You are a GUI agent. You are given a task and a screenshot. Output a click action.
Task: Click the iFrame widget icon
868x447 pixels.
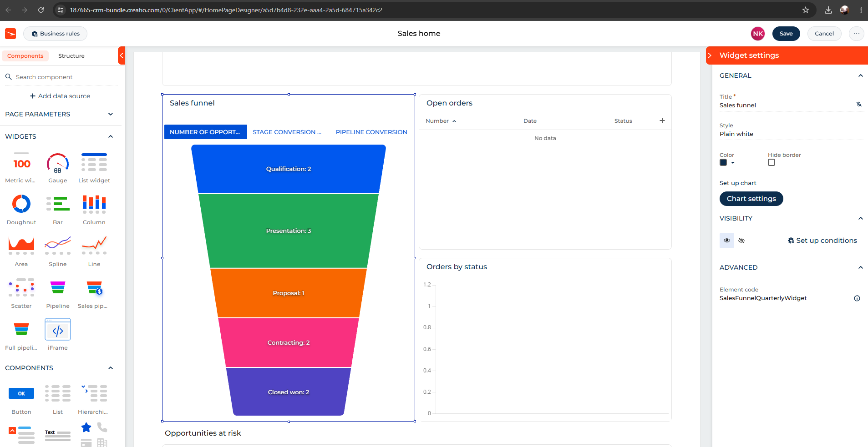58,329
